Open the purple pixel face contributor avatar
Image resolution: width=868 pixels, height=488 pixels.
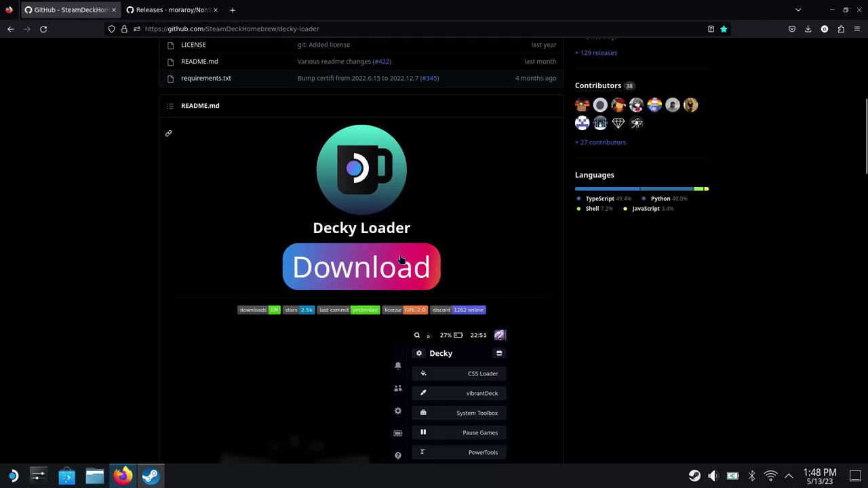[x=582, y=123]
